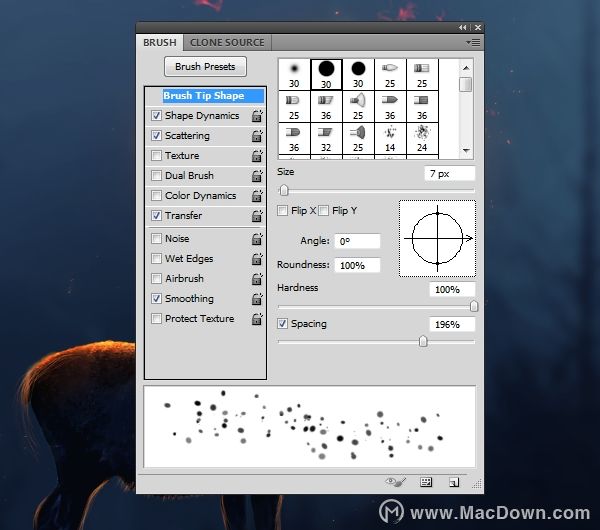
Task: Toggle the brush preview eye icon
Action: (x=395, y=482)
